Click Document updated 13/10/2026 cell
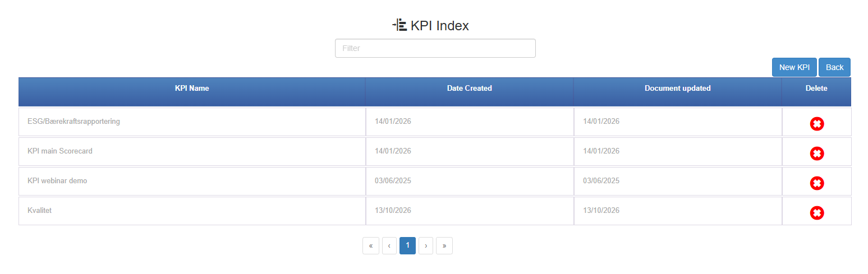 pyautogui.click(x=678, y=211)
